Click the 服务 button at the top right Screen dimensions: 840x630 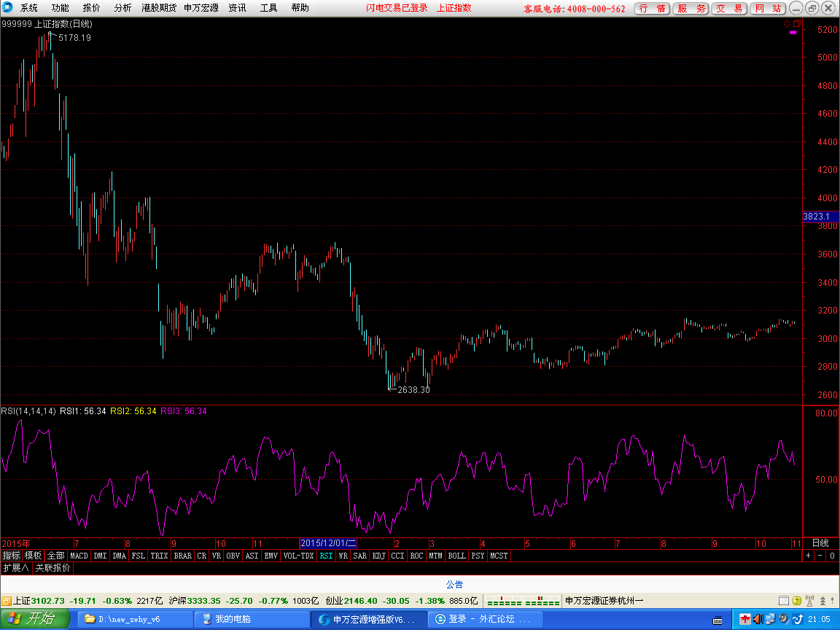pyautogui.click(x=691, y=9)
